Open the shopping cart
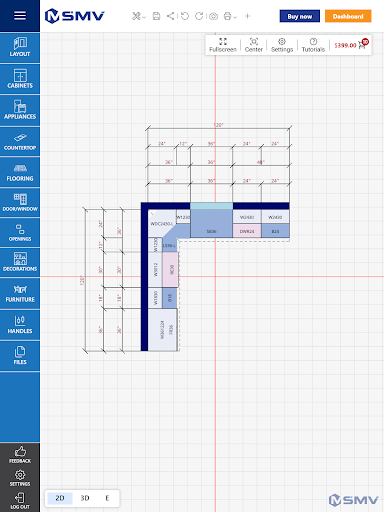 [x=363, y=44]
